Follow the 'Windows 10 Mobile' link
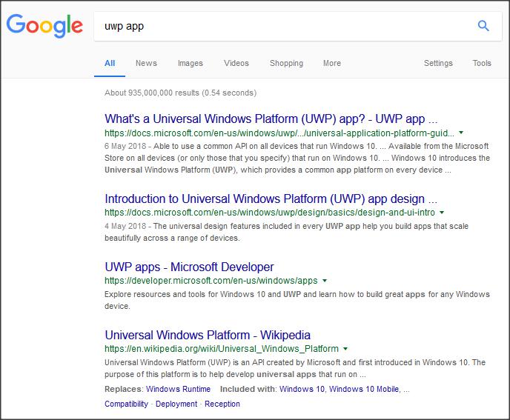Screen dimensions: 510x420 (364, 389)
